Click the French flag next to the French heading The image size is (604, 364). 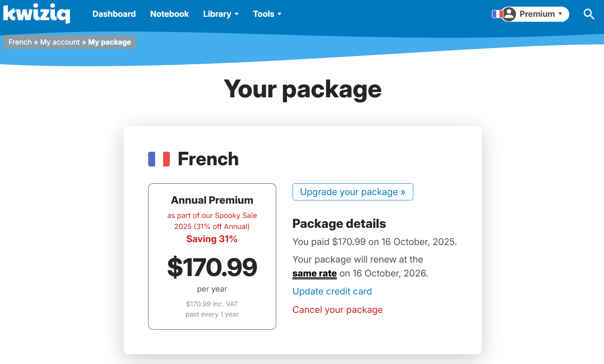(x=159, y=159)
